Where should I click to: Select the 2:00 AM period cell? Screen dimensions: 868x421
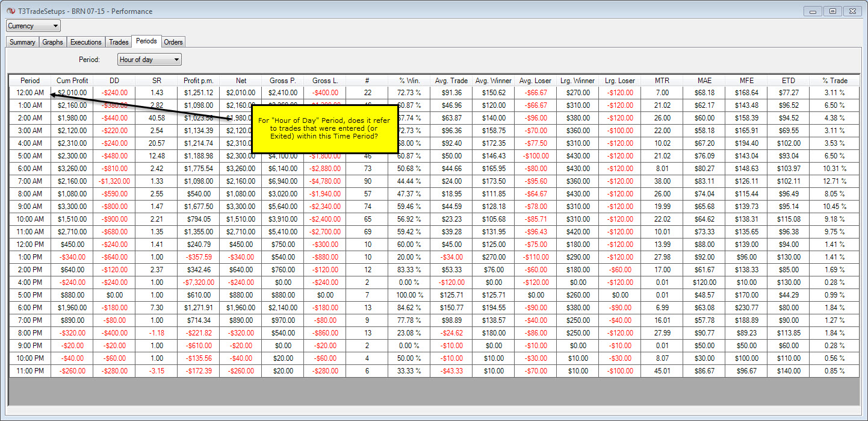(x=30, y=118)
